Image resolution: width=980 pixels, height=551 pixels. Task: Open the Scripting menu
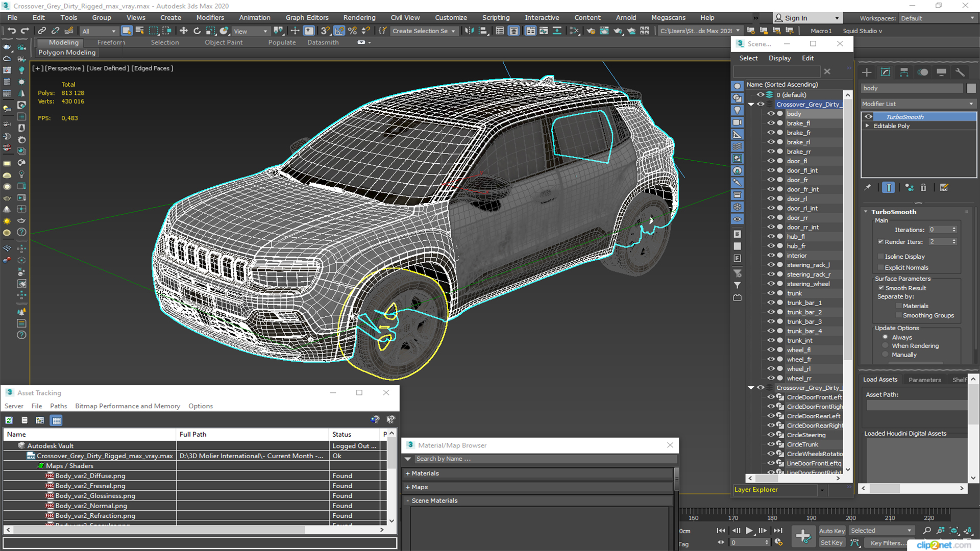[x=496, y=17]
